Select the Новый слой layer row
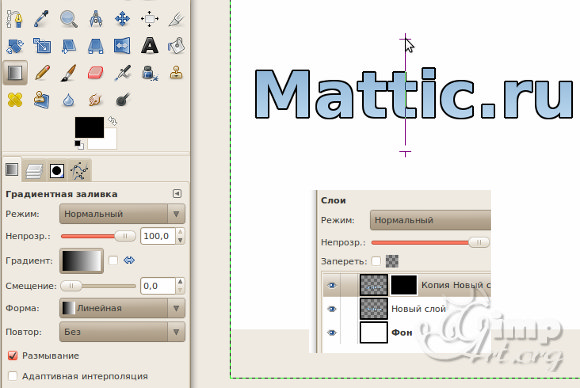Viewport: 580px width, 388px height. (x=407, y=309)
